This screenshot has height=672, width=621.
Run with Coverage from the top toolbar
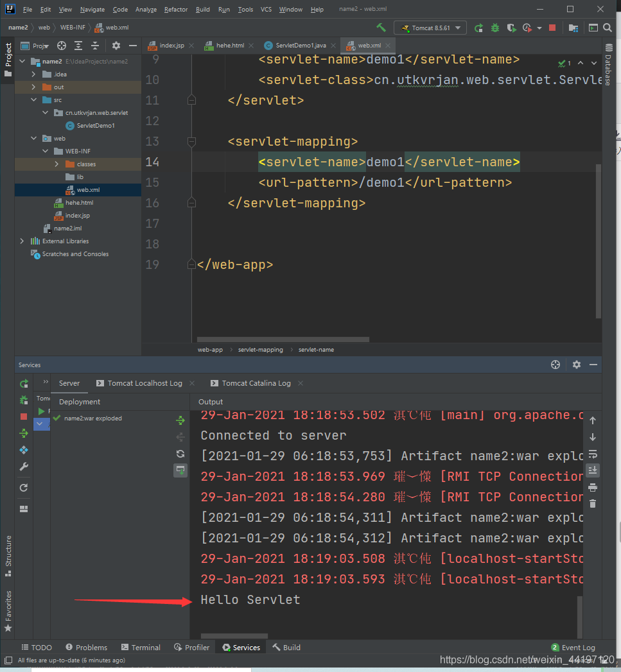coord(511,28)
